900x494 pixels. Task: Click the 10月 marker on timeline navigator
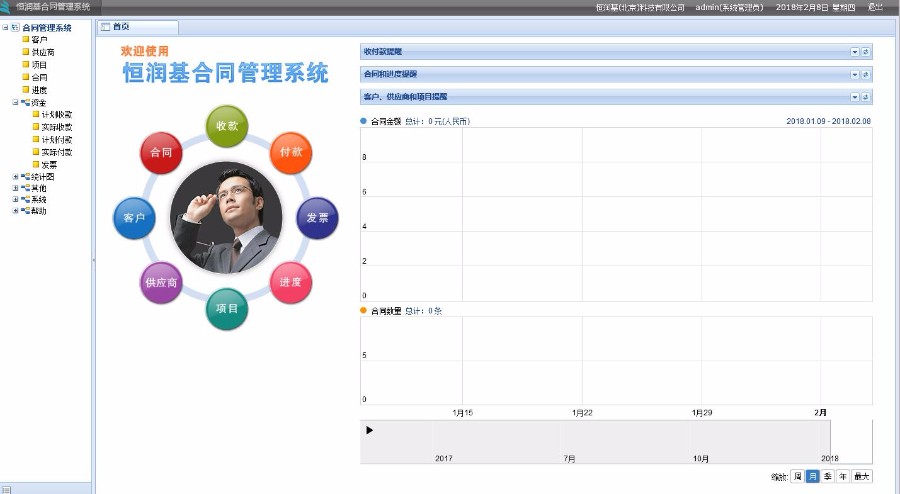click(x=700, y=458)
